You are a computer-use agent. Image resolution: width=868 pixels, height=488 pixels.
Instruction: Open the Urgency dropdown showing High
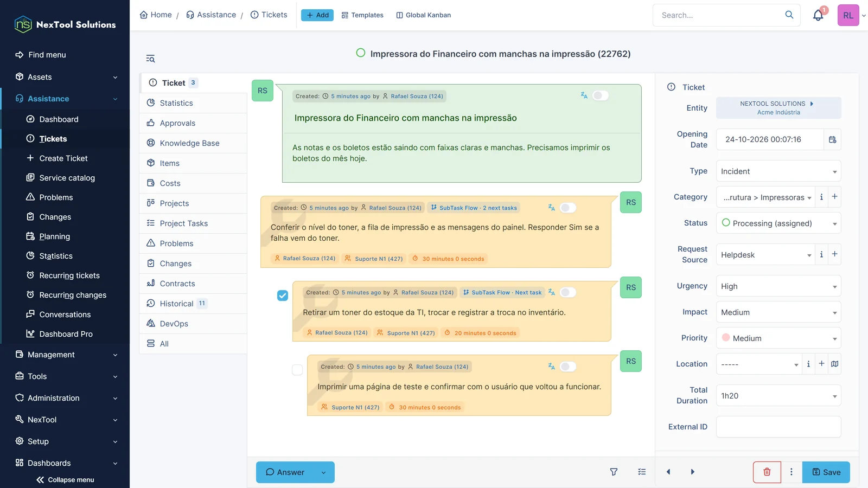[x=778, y=286]
